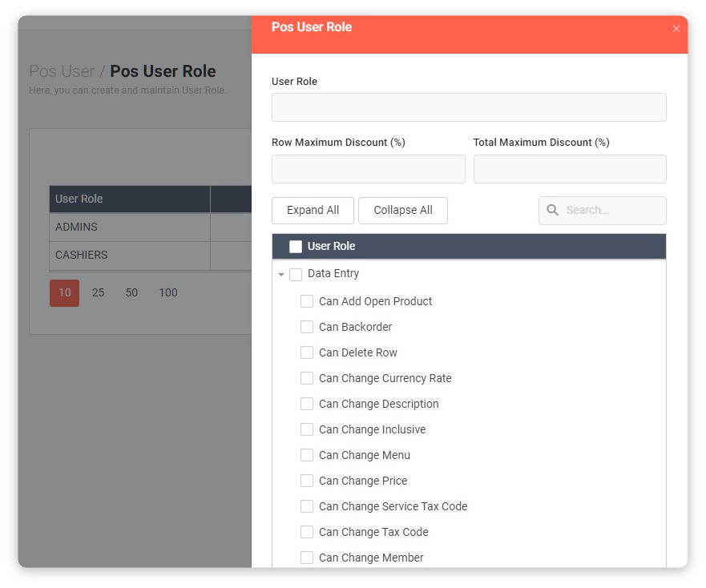Viewport: 706px width, 588px height.
Task: Click the Row Maximum Discount input
Action: 368,169
